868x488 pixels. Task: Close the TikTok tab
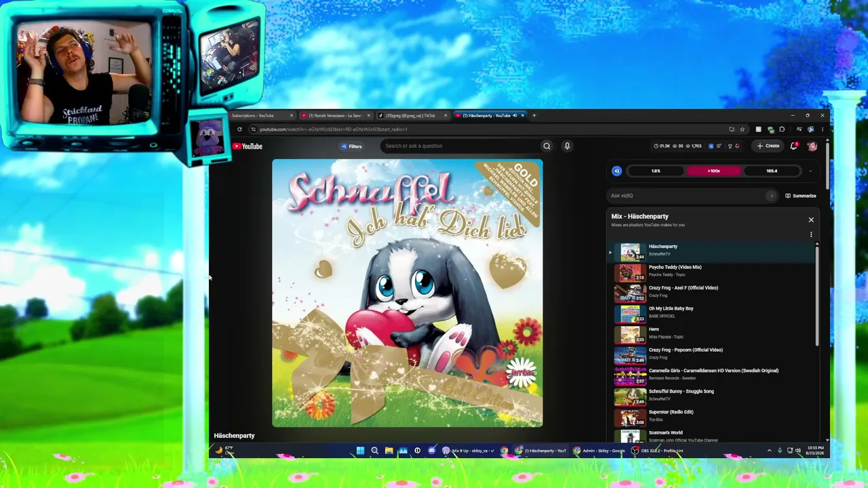[x=445, y=115]
